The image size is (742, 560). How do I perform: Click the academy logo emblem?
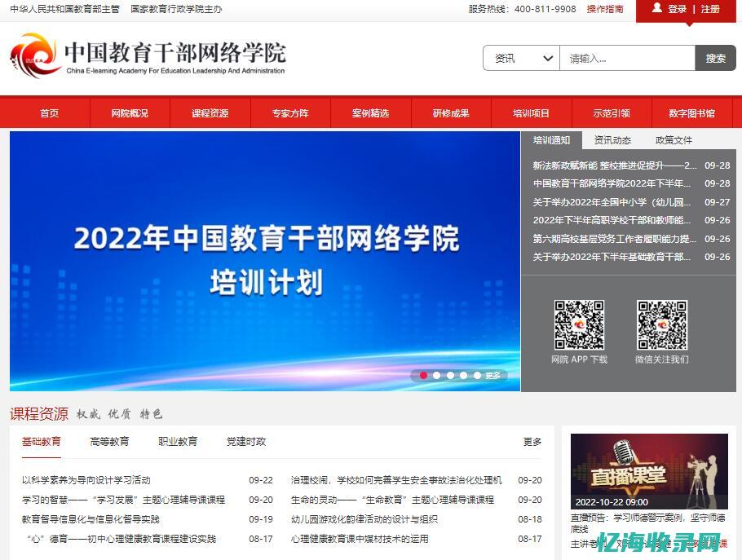point(36,55)
